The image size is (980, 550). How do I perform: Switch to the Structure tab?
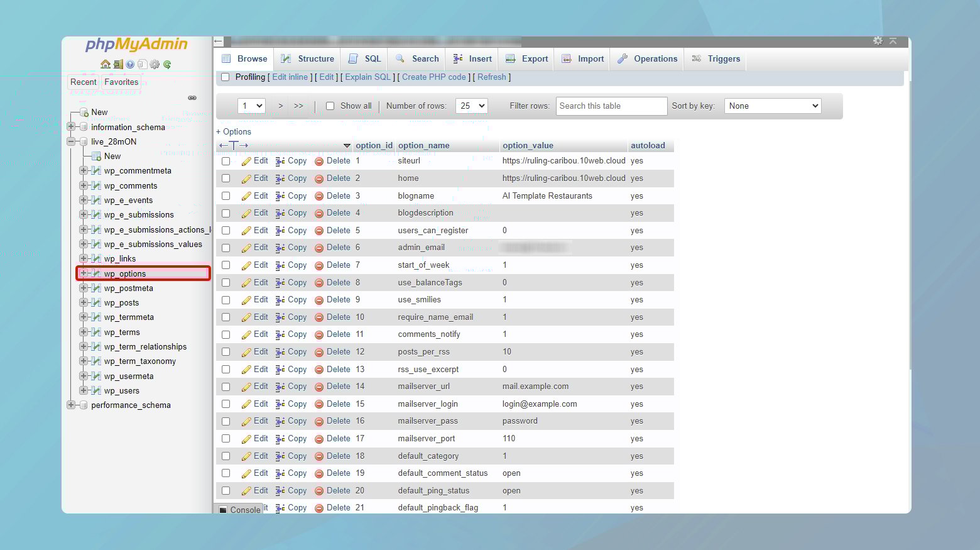click(x=308, y=59)
